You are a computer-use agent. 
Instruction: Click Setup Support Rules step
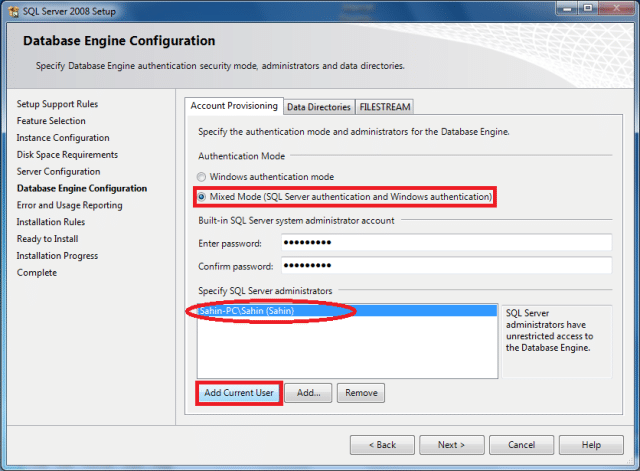57,104
